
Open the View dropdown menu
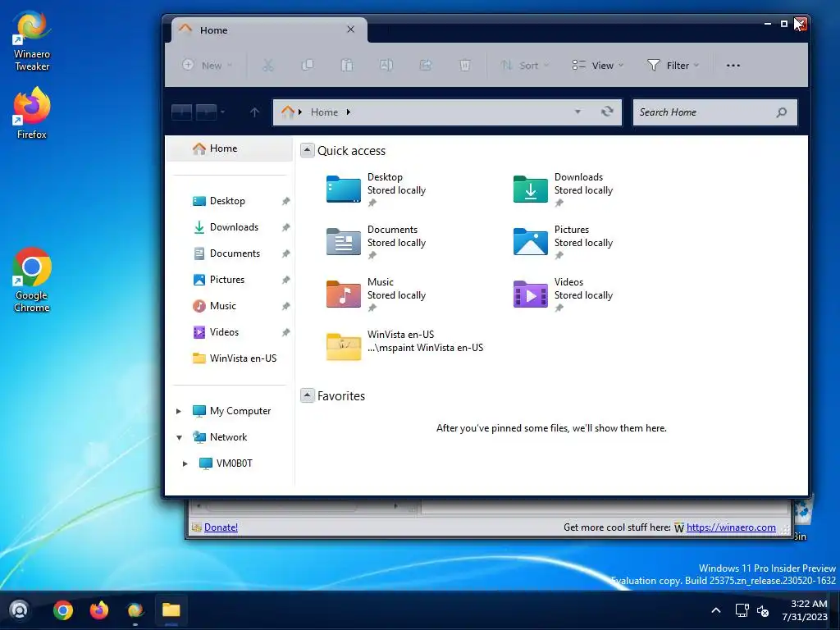(x=597, y=66)
